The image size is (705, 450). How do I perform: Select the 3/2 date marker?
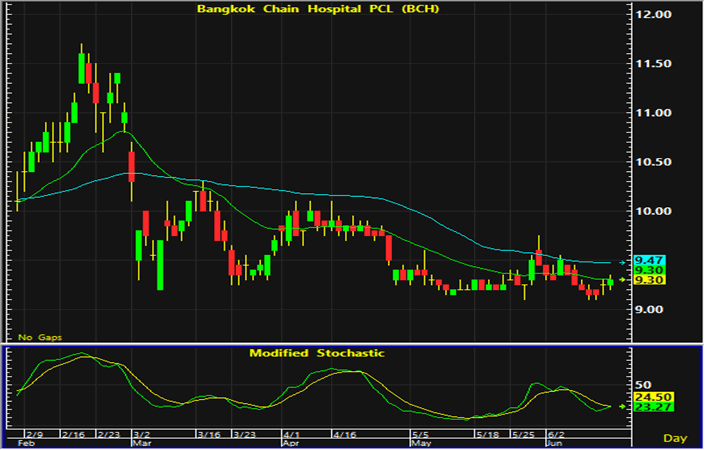point(142,435)
